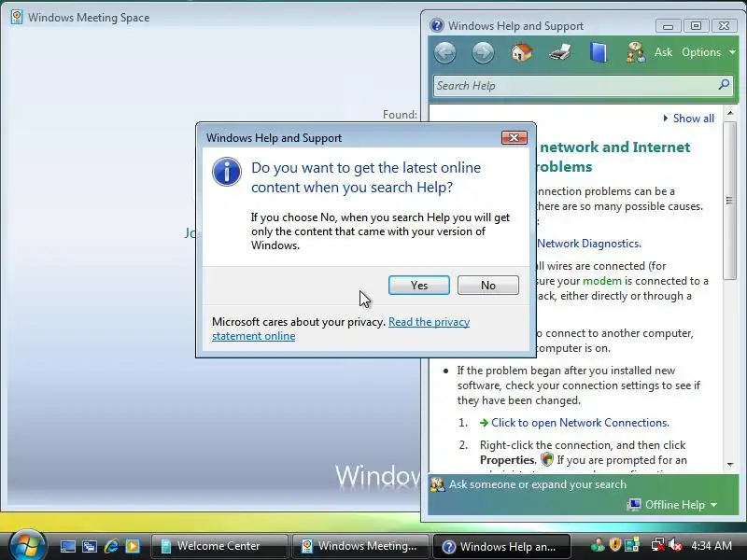Viewport: 747px width, 560px height.
Task: Open Network Diagnostics link
Action: 589,244
